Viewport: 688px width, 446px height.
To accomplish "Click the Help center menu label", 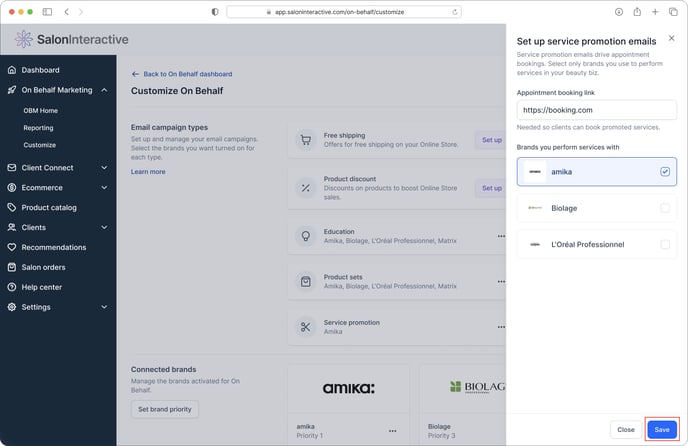I will pos(42,287).
